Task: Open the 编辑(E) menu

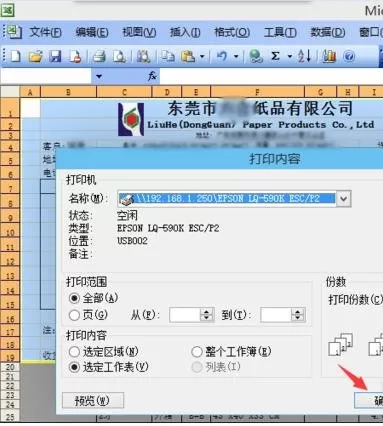Action: (x=92, y=32)
